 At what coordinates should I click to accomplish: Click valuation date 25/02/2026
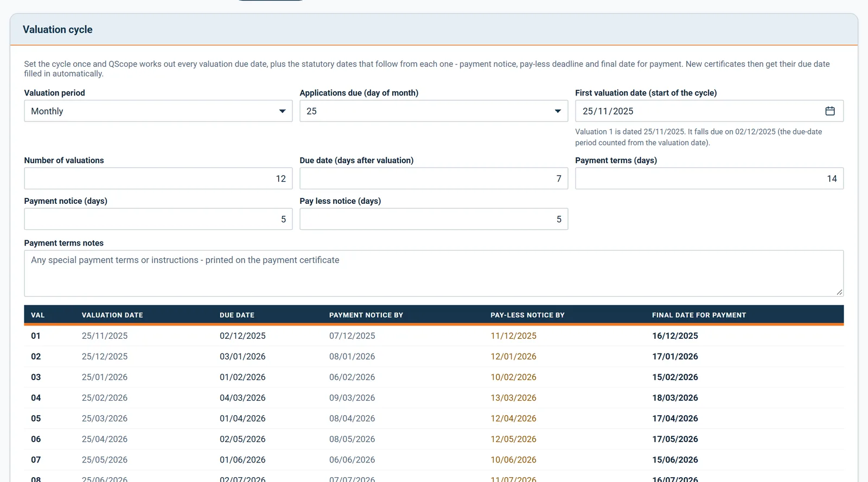(105, 398)
